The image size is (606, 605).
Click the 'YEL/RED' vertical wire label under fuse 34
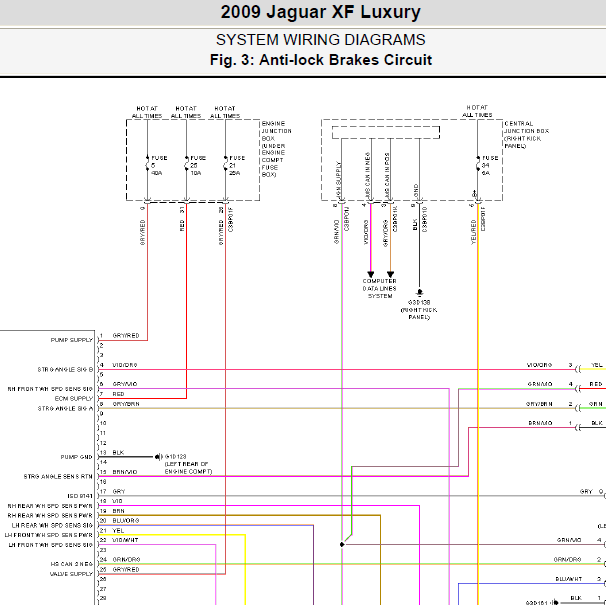click(x=473, y=232)
